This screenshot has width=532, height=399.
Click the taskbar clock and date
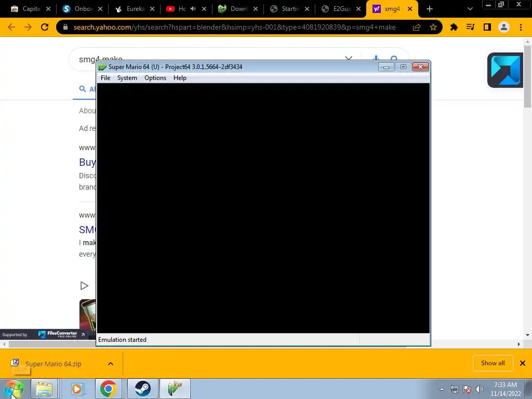(x=506, y=389)
